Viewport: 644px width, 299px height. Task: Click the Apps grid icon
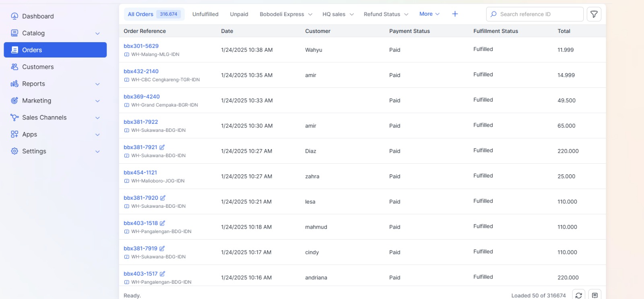[14, 134]
